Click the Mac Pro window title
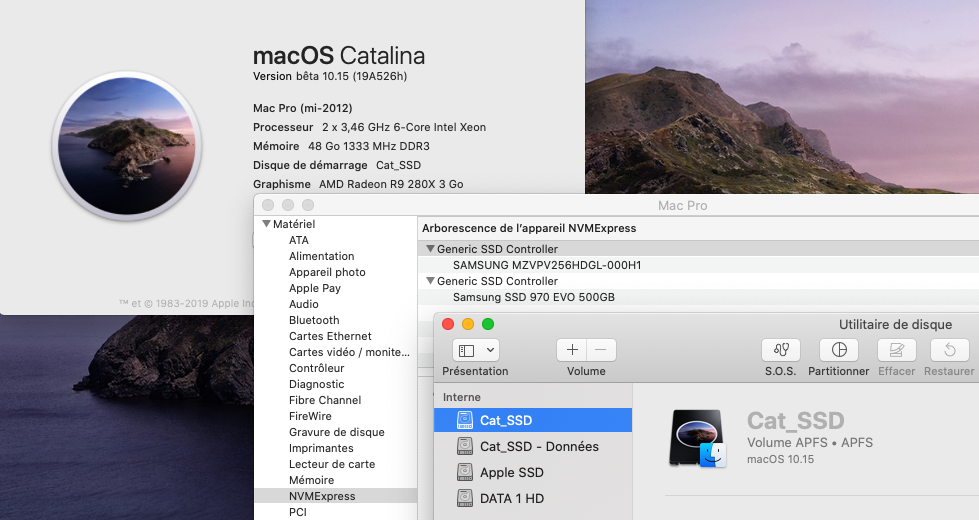Image resolution: width=979 pixels, height=520 pixels. (x=682, y=205)
